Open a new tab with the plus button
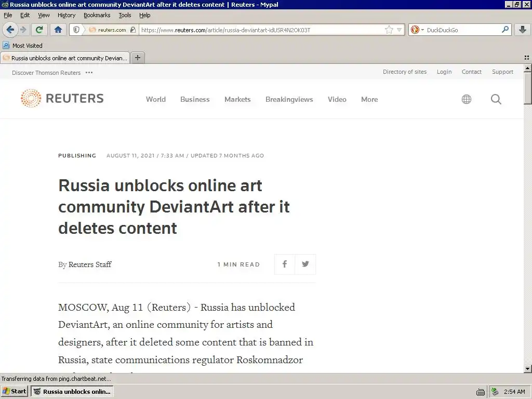The image size is (532, 399). click(138, 58)
